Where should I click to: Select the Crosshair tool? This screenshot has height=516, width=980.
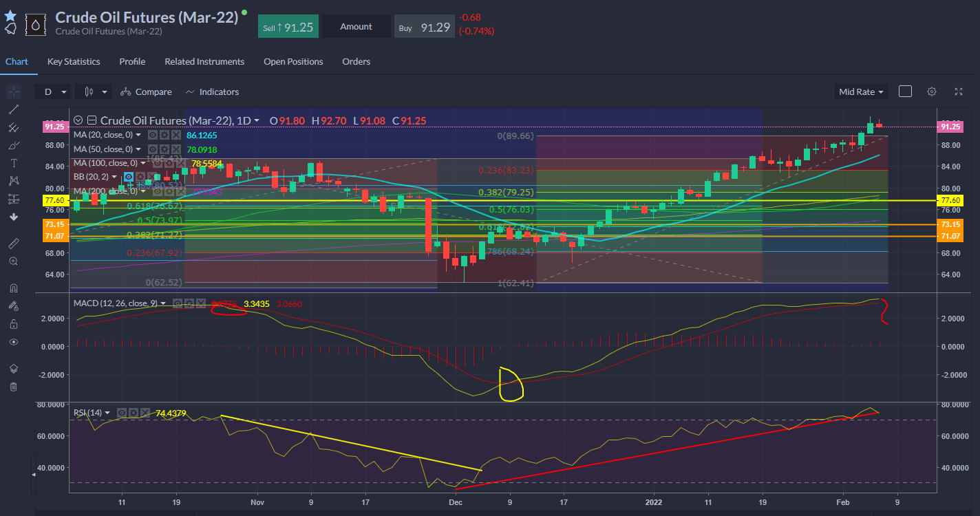point(14,91)
